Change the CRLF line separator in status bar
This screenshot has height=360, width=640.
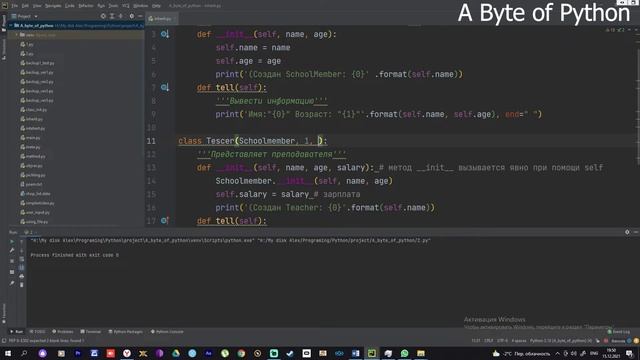pos(489,340)
